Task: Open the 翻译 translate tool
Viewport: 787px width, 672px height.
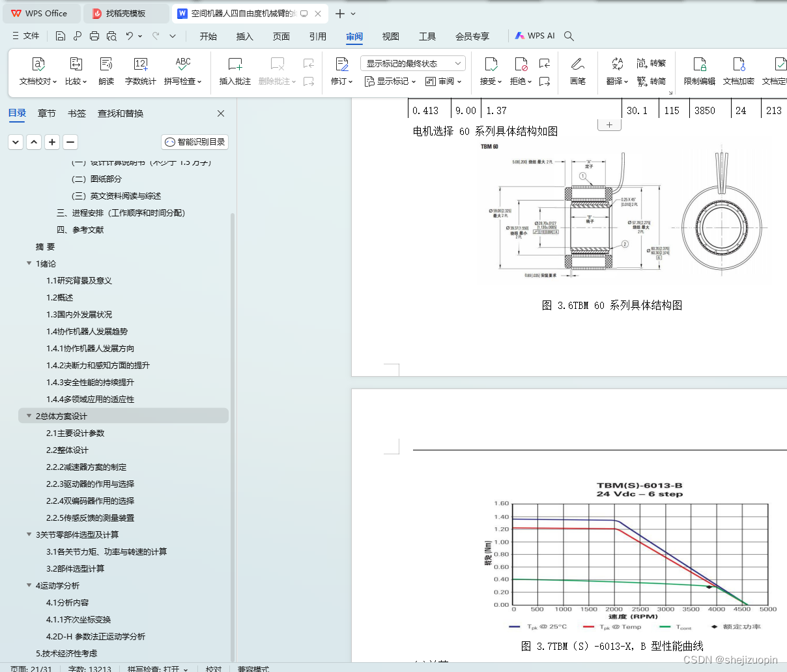Action: pos(617,71)
